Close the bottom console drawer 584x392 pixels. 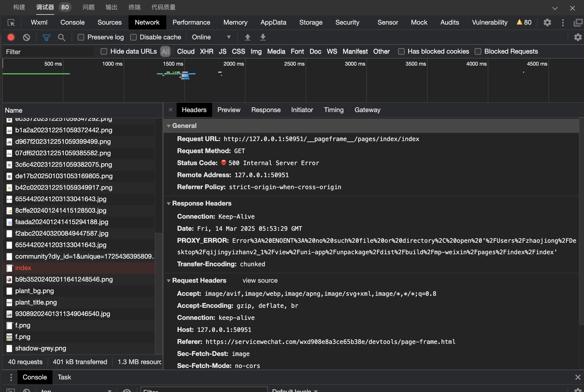(x=578, y=377)
